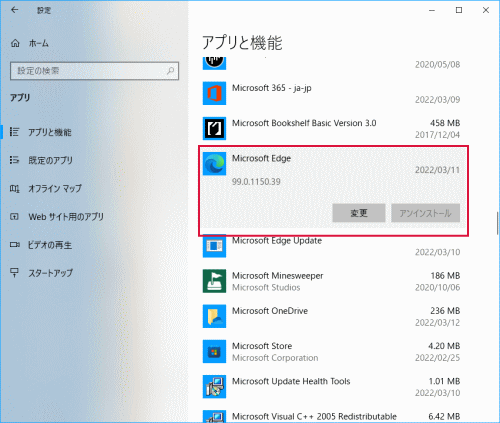Click the date 2022/03/11

pos(437,170)
